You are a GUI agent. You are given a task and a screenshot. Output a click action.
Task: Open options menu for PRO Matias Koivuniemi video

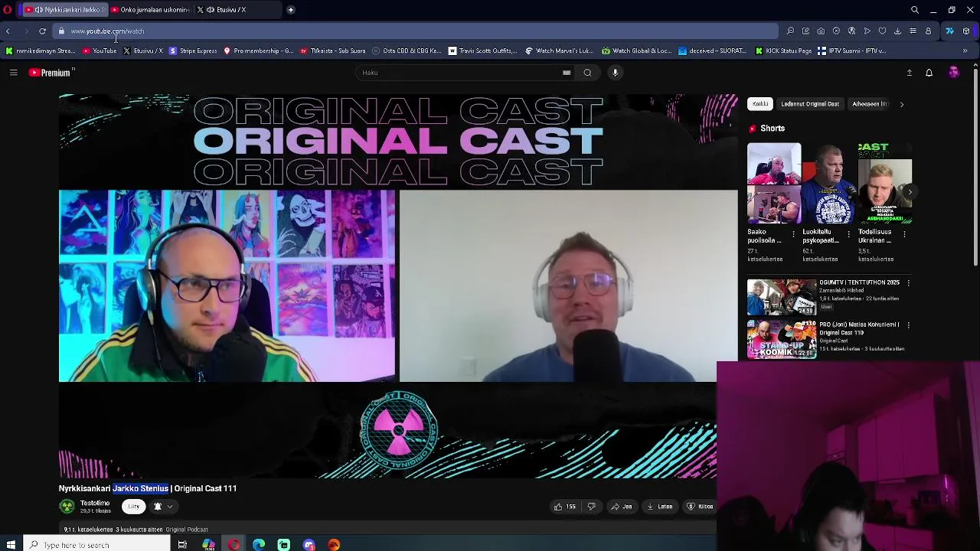(x=908, y=325)
